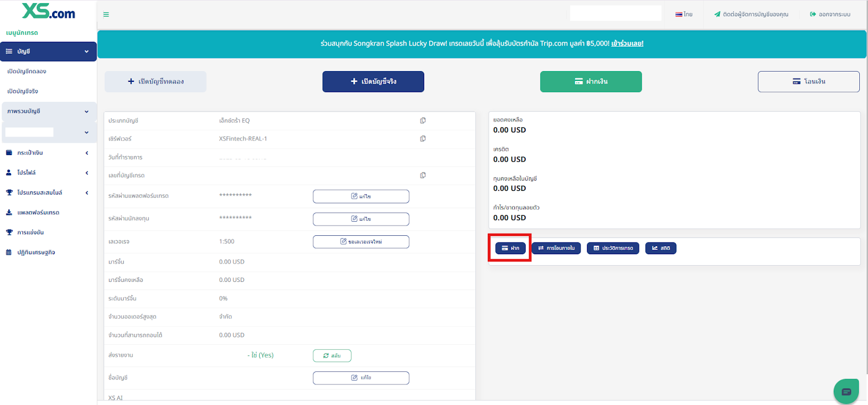Open the Thai language flag selector
Viewport: 868px width, 405px height.
[684, 15]
